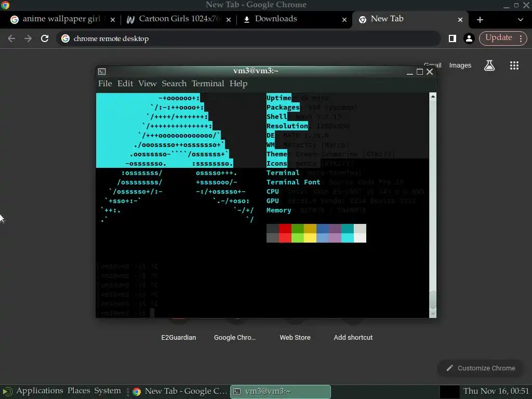
Task: Select the New Tab tab
Action: coord(410,19)
